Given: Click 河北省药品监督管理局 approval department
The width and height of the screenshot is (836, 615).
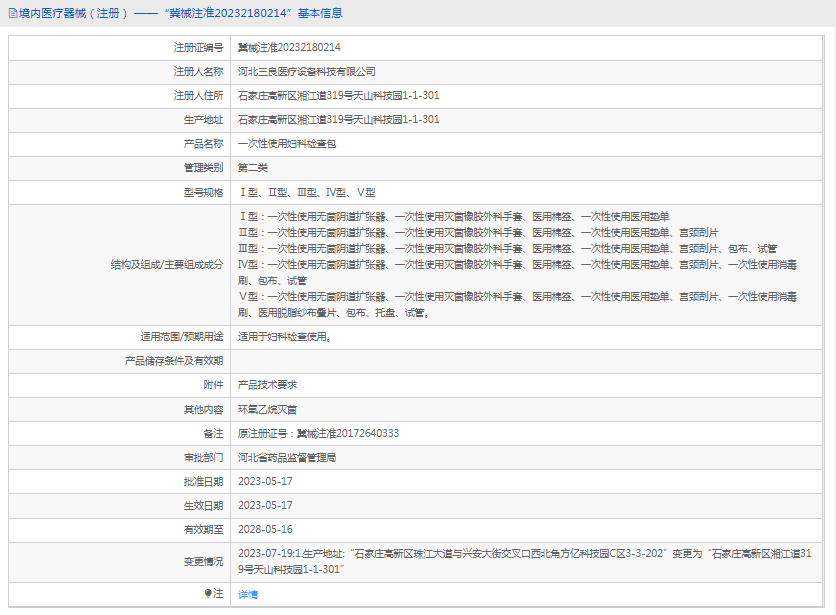Looking at the screenshot, I should click(287, 458).
